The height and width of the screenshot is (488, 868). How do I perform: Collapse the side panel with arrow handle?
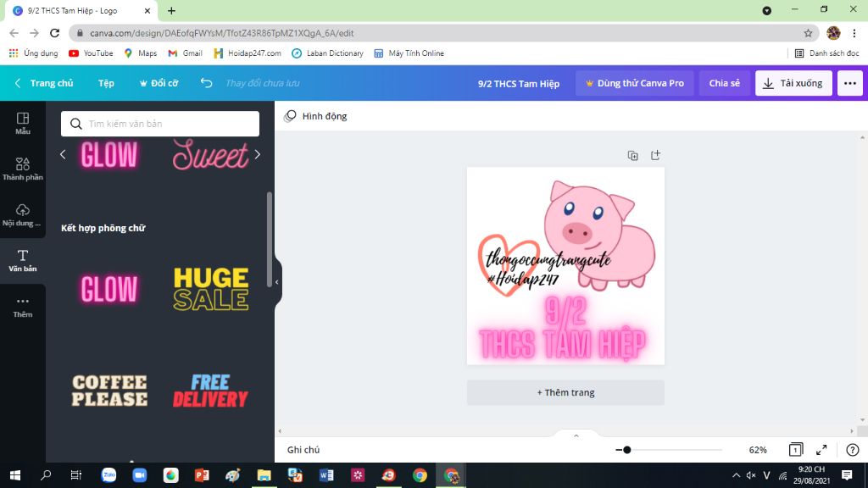pyautogui.click(x=277, y=282)
